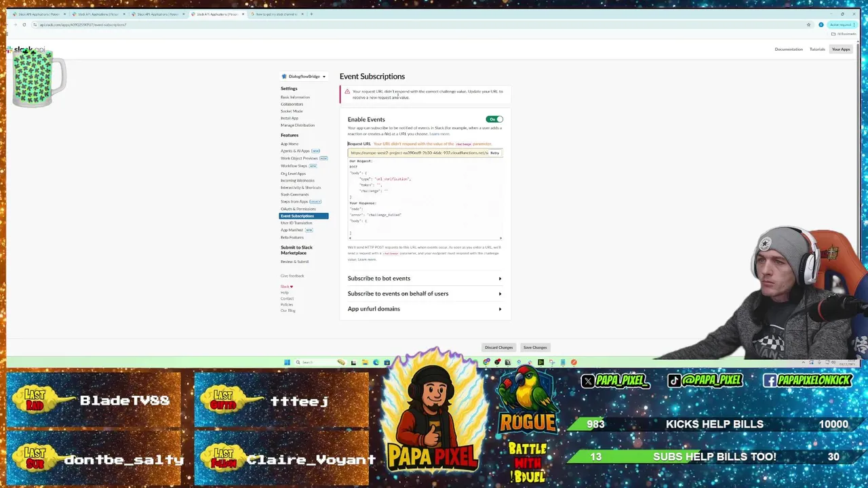
Task: Click Help link in sidebar footer
Action: pyautogui.click(x=284, y=293)
